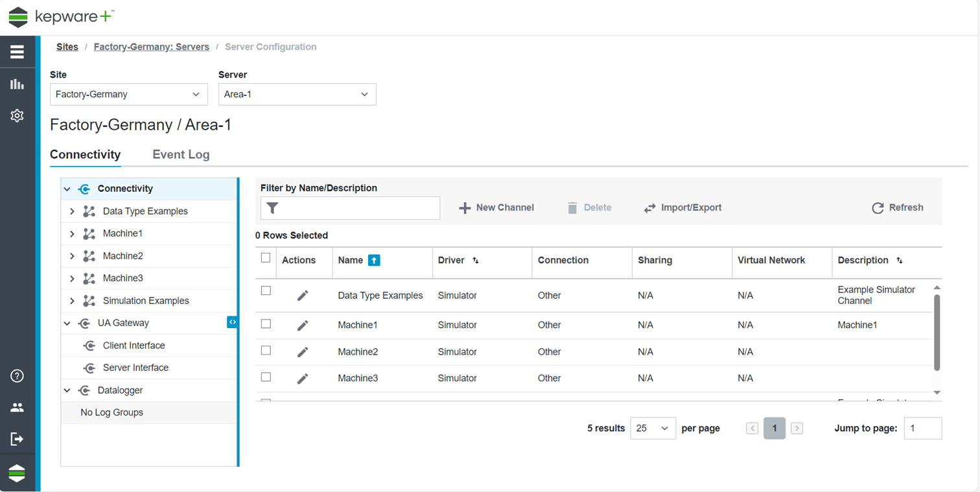Click the Machine2 channel icon in tree
The width and height of the screenshot is (980, 492).
coord(89,256)
